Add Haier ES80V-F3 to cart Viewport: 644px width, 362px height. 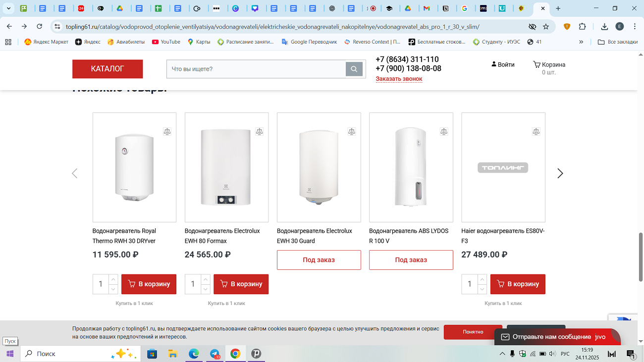(x=518, y=284)
